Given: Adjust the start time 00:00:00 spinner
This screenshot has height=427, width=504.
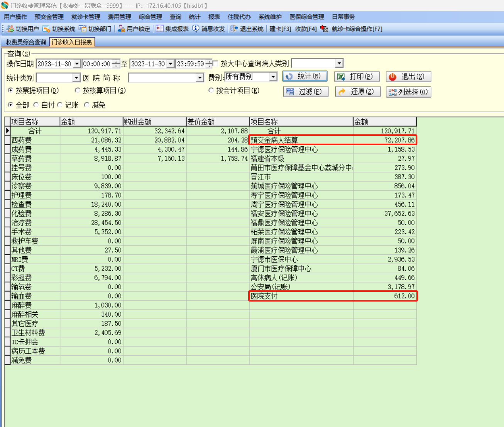Looking at the screenshot, I should point(116,64).
